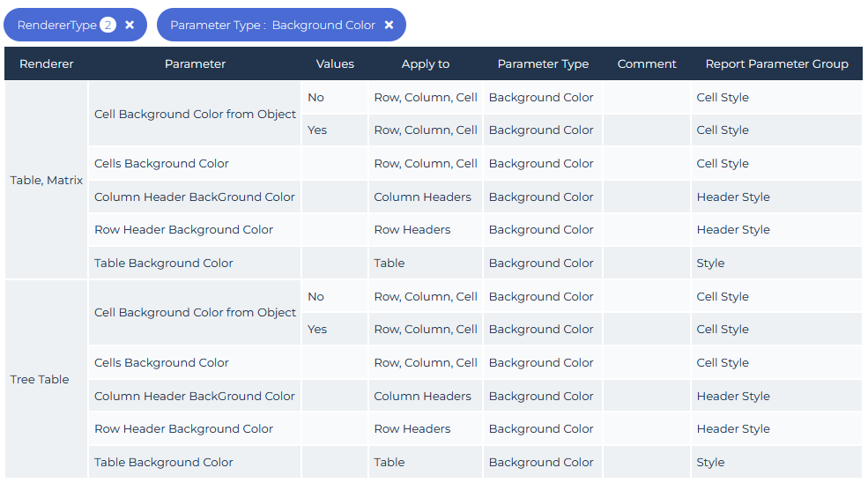868x483 pixels.
Task: Click Cells Background Color in Table, Matrix group
Action: click(x=161, y=164)
